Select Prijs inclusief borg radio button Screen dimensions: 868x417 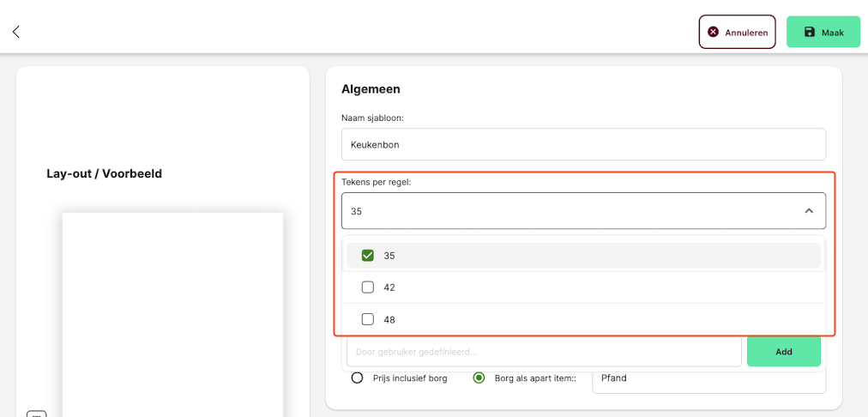(x=358, y=378)
